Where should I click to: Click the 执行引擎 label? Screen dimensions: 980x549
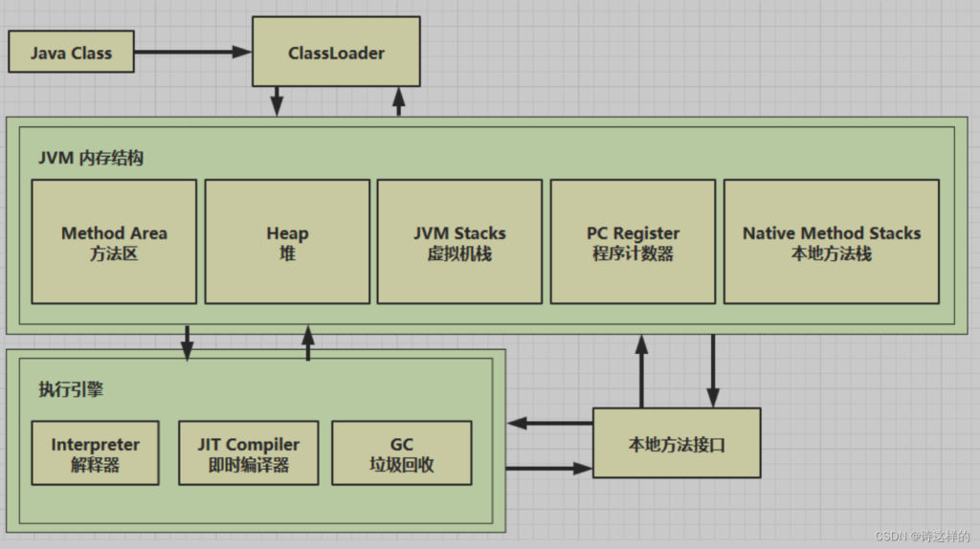coord(71,389)
